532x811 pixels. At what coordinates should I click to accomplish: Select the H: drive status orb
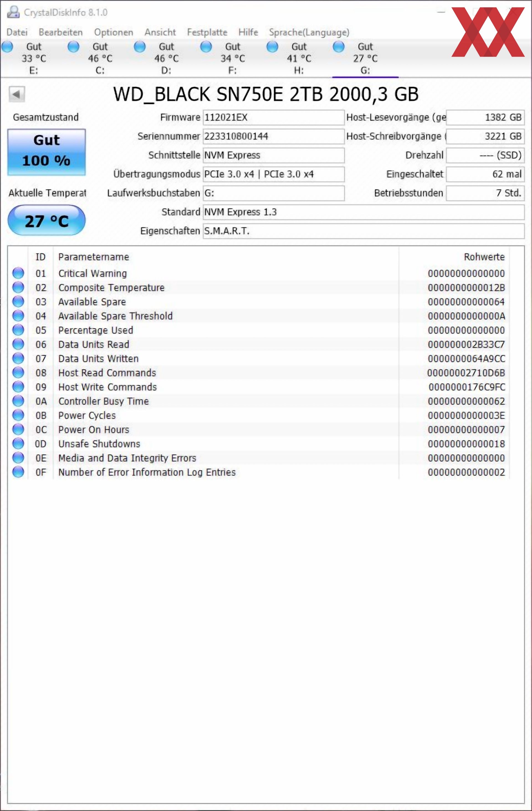(x=272, y=47)
